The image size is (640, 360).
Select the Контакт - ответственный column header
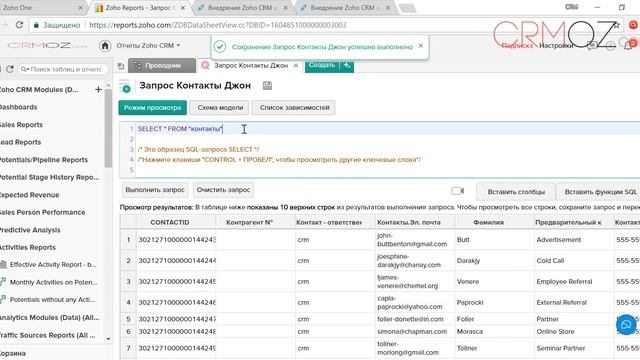click(x=335, y=222)
